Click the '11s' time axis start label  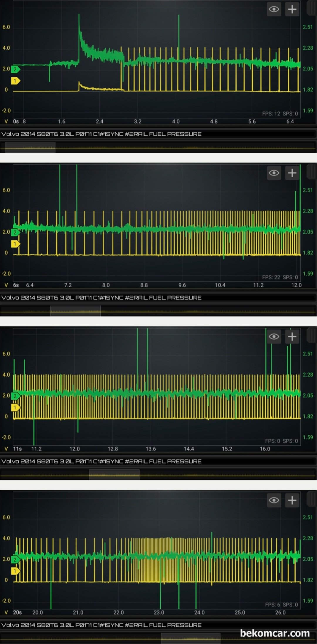[17, 449]
